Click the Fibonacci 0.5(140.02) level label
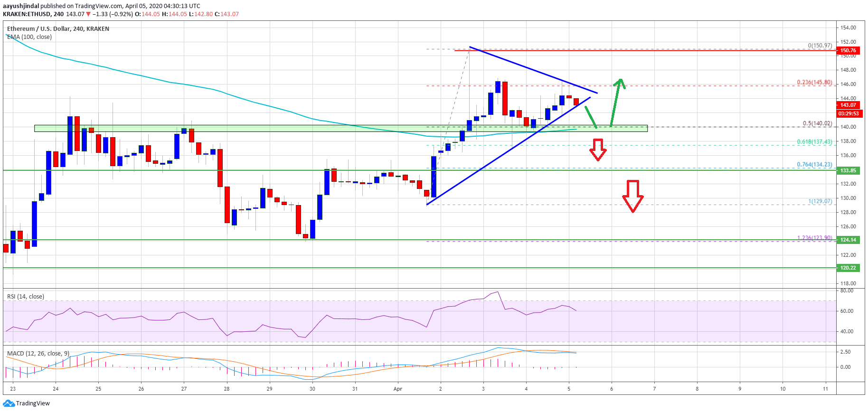 [817, 123]
